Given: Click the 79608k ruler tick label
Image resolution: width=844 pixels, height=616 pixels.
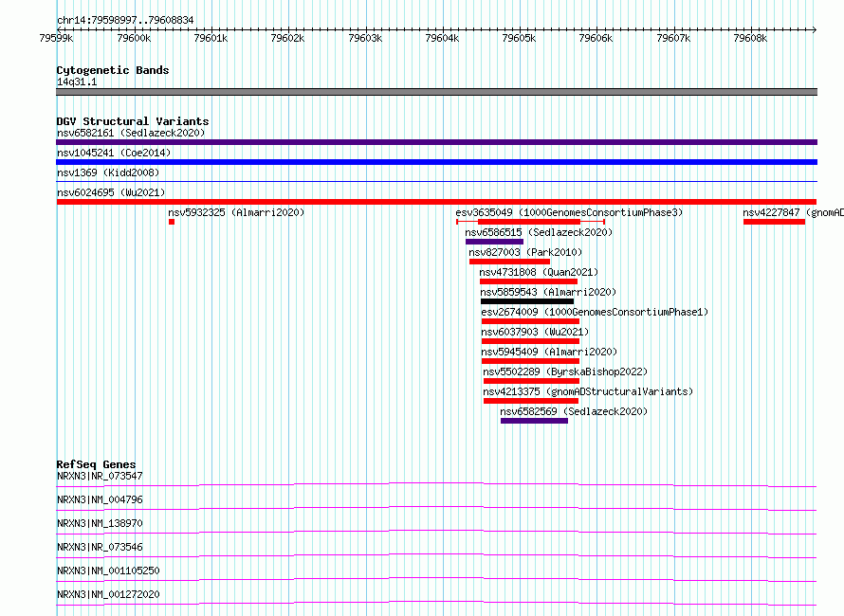Looking at the screenshot, I should coord(750,38).
